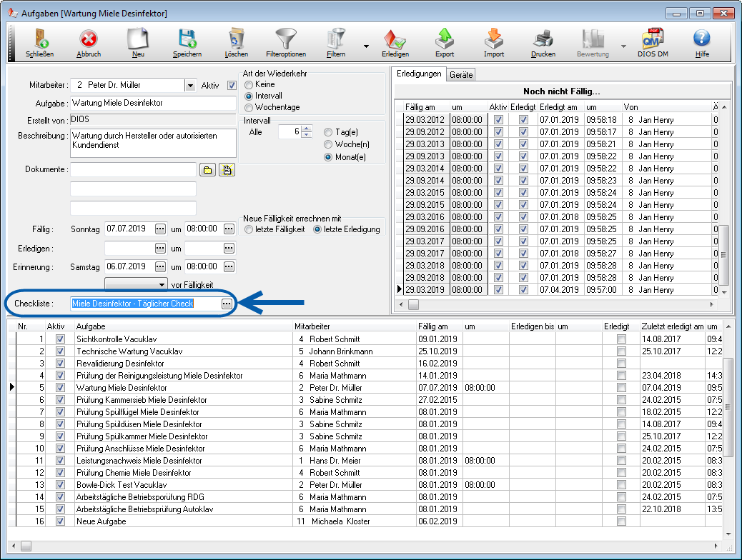Screen dimensions: 742x560
Task: Expand the Filtern dropdown arrow
Action: click(x=366, y=46)
